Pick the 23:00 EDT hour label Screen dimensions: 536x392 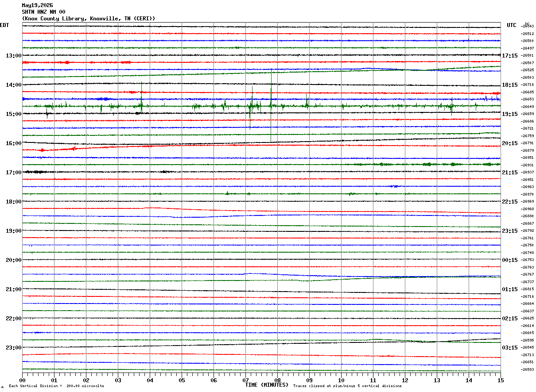click(13, 348)
